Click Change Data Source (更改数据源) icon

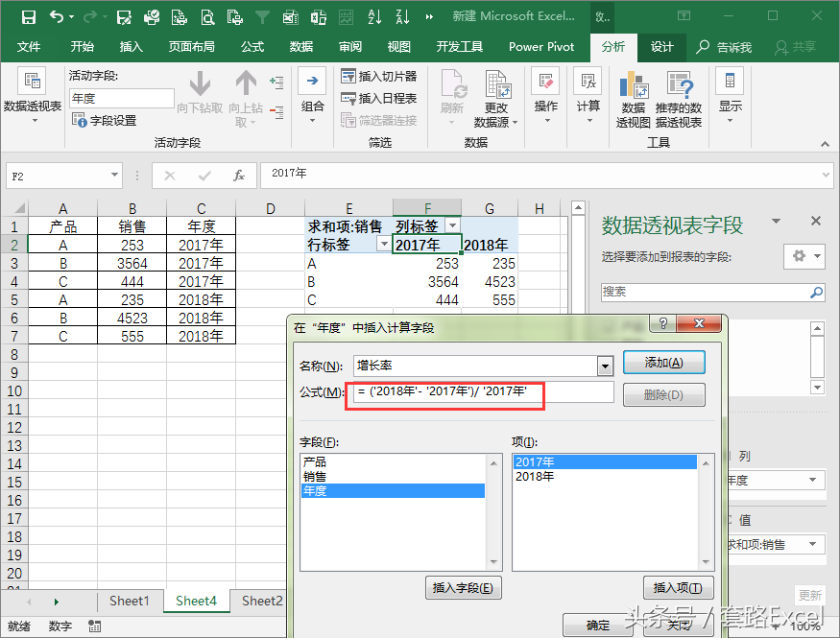click(496, 84)
